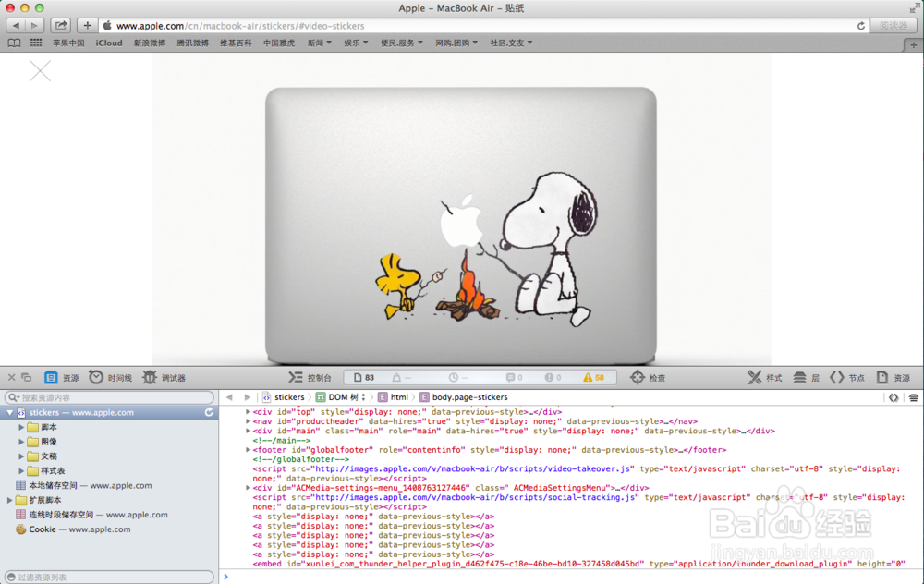The image size is (924, 584).
Task: Reload the stickers resource in sidebar
Action: point(209,412)
